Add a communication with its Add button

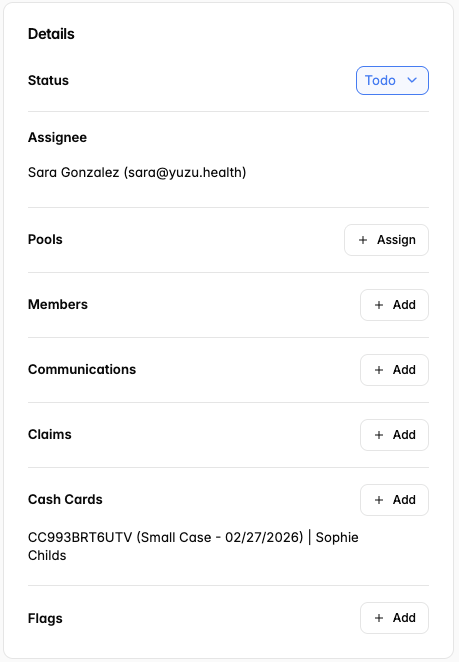(x=394, y=370)
